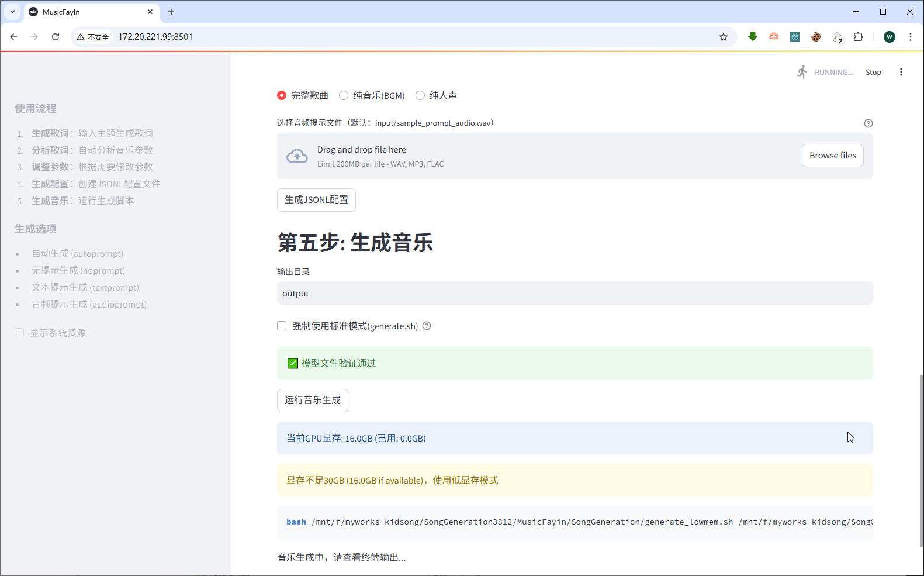Click the browser back arrow
924x576 pixels.
13,37
